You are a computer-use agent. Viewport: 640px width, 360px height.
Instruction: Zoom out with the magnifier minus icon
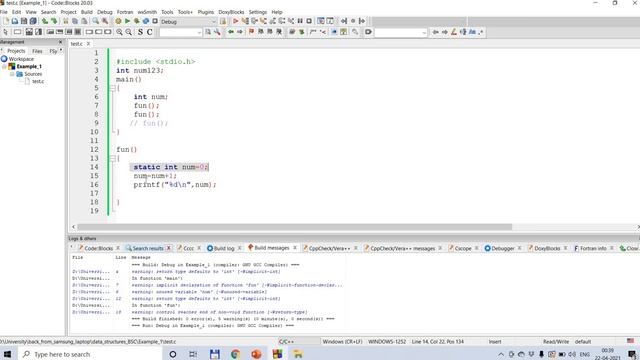point(129,32)
